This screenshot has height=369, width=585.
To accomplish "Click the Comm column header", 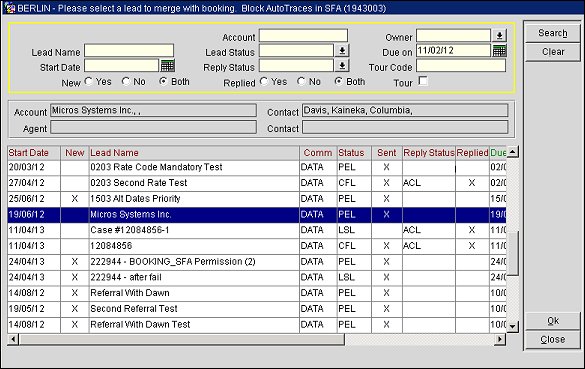I will click(x=318, y=153).
